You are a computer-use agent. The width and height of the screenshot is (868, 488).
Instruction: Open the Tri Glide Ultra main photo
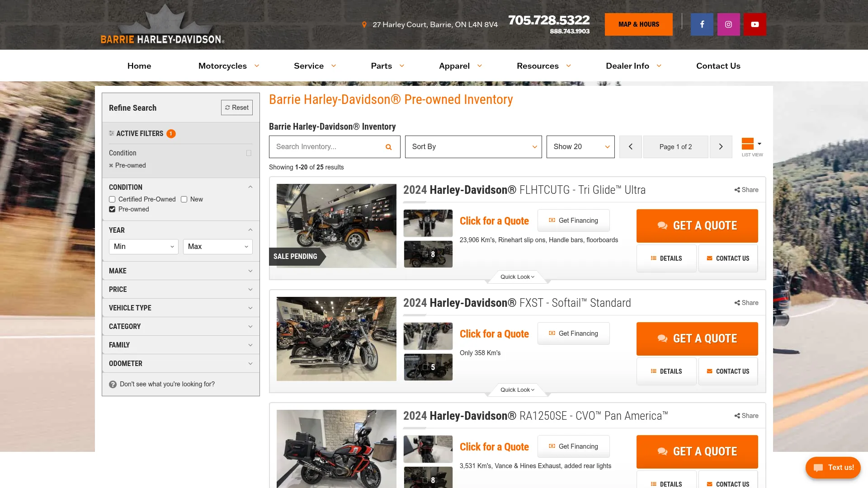click(x=336, y=226)
